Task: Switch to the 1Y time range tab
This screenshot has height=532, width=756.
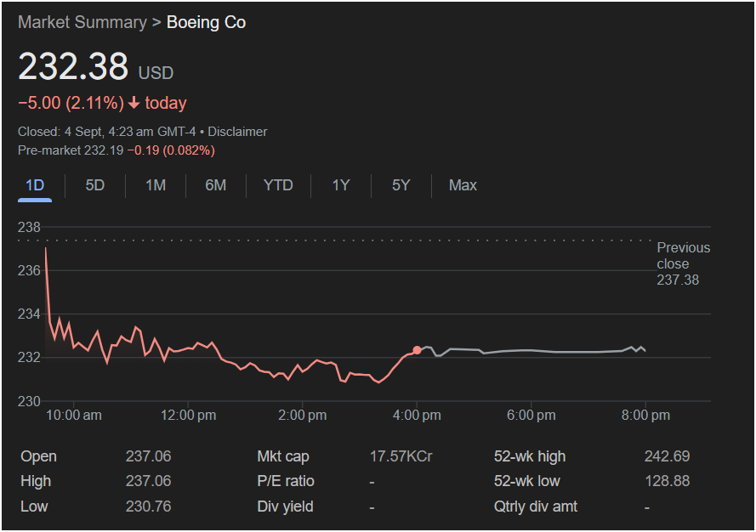Action: [341, 185]
